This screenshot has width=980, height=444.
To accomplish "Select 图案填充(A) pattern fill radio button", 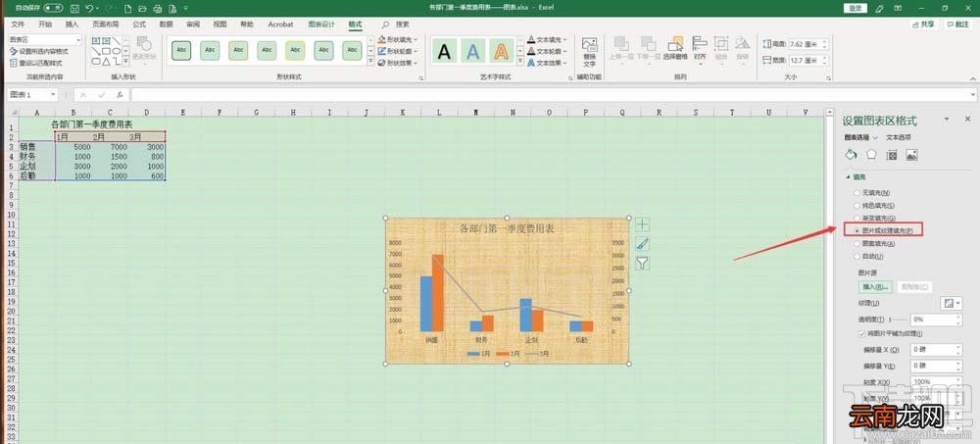I will [x=857, y=244].
